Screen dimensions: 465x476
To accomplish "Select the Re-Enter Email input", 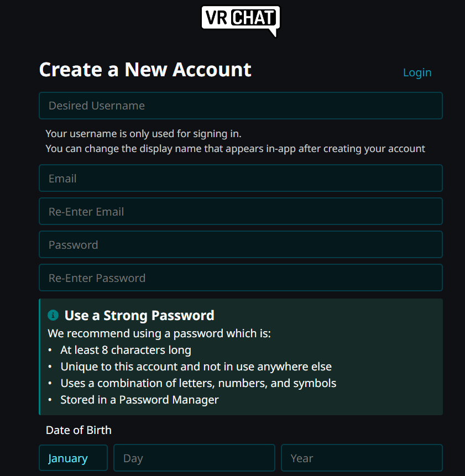I will (241, 212).
